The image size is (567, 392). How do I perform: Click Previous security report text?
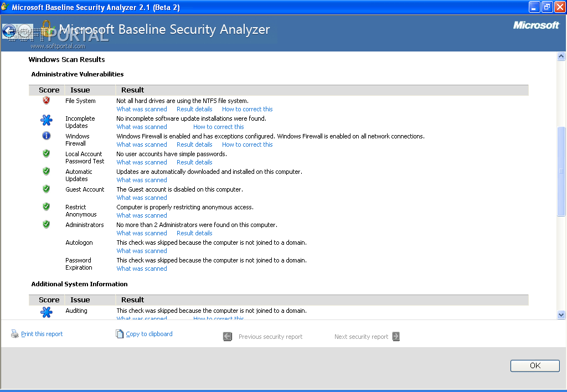point(270,337)
